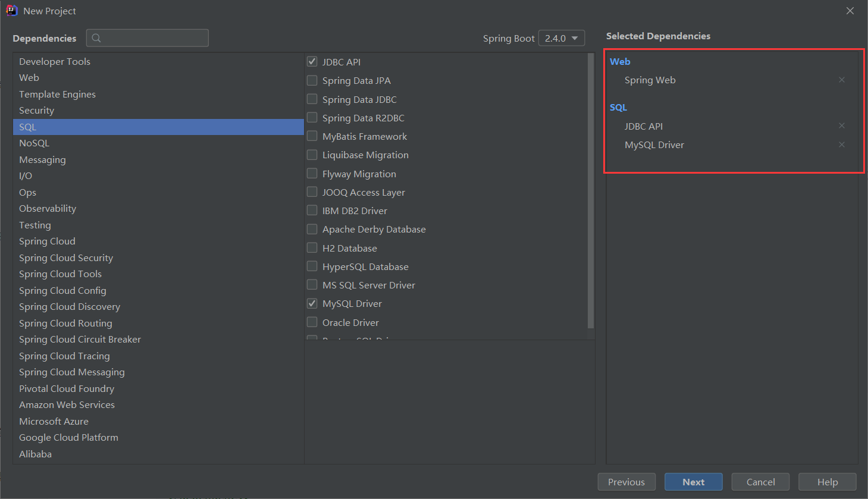The image size is (868, 499).
Task: Tick the Flyway Migration checkbox
Action: [312, 173]
